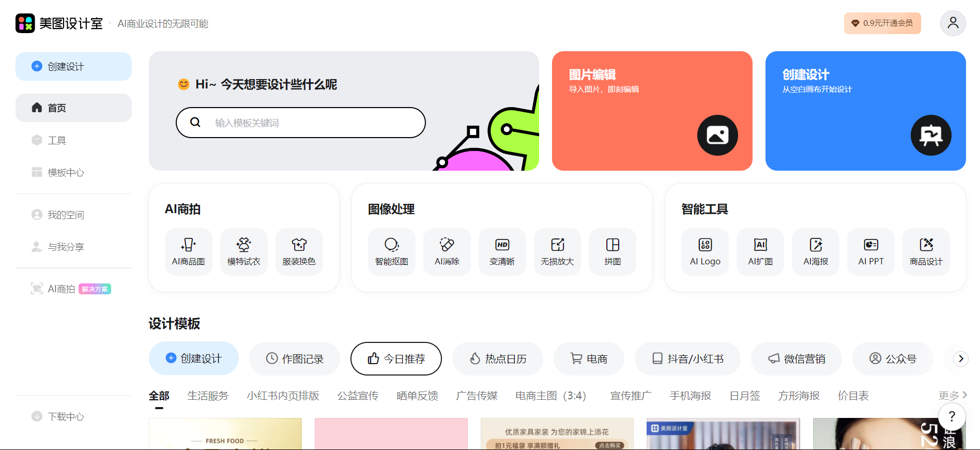Open the AI商品图 tool
980x450 pixels.
click(x=189, y=252)
